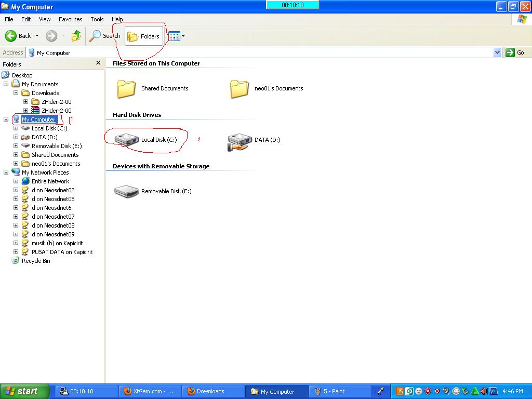
Task: Click the green triangle tray icon
Action: (x=475, y=391)
